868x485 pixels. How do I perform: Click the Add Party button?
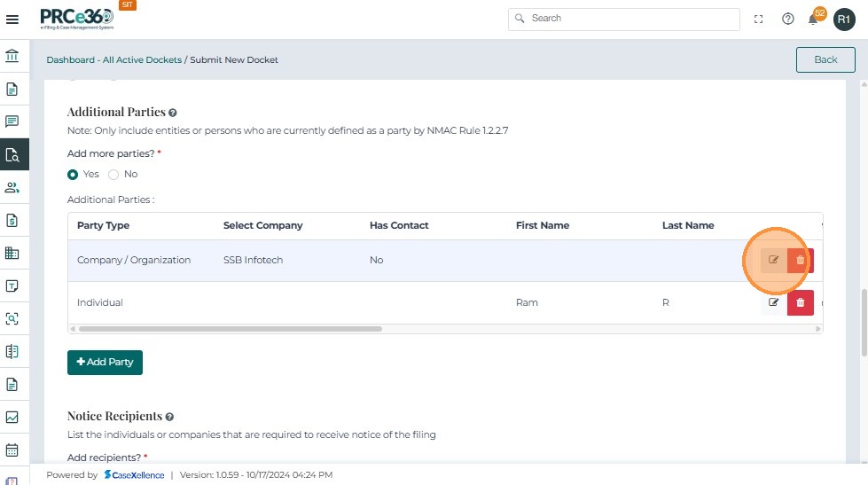105,363
